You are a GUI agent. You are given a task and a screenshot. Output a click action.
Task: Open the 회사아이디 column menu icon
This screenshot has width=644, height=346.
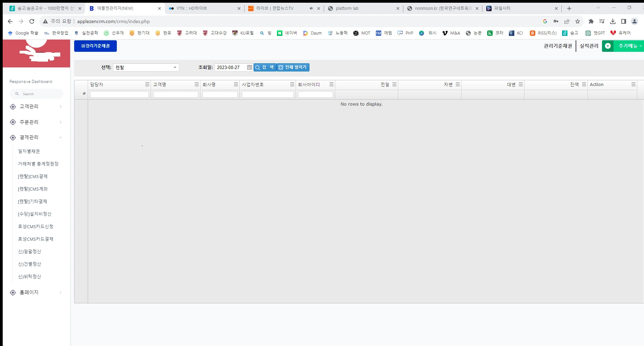[x=331, y=84]
